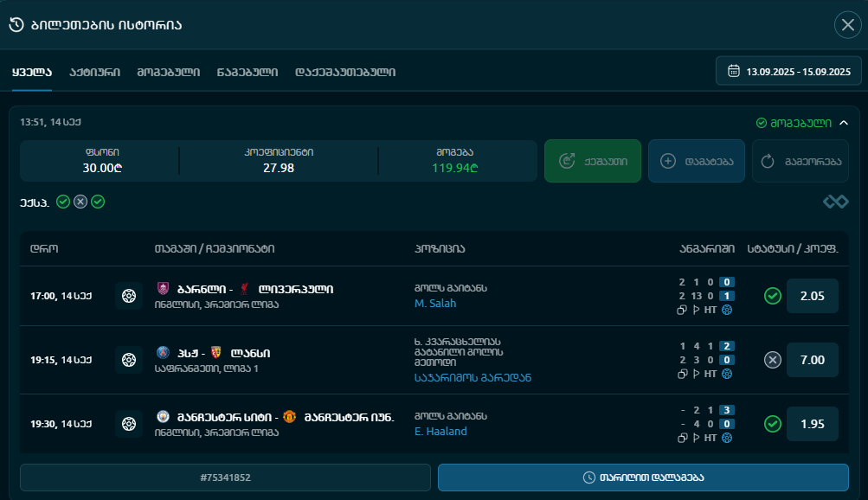The image size is (868, 500).
Task: Click the stake value 30.00₾
Action: coord(102,168)
